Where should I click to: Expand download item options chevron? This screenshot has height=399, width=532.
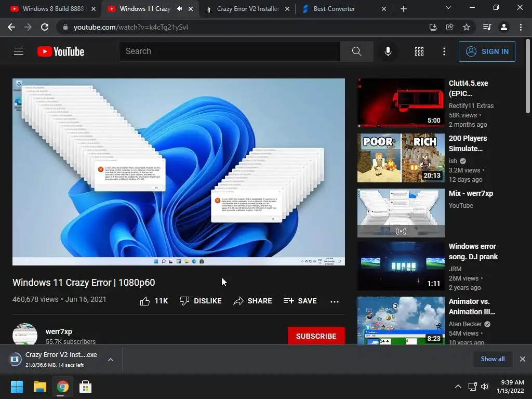pyautogui.click(x=111, y=360)
